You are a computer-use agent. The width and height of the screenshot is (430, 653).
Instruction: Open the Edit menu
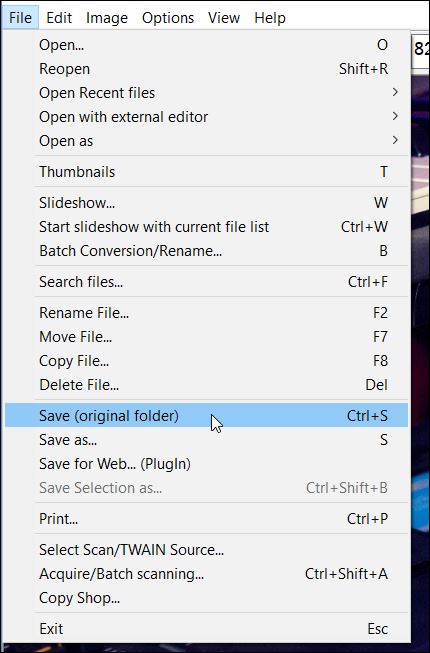coord(59,18)
